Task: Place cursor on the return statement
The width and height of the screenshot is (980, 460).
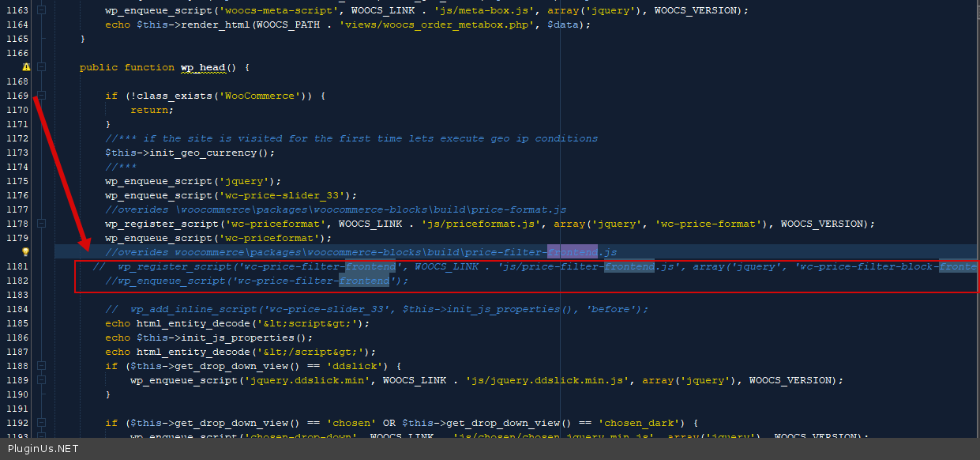Action: (x=148, y=110)
